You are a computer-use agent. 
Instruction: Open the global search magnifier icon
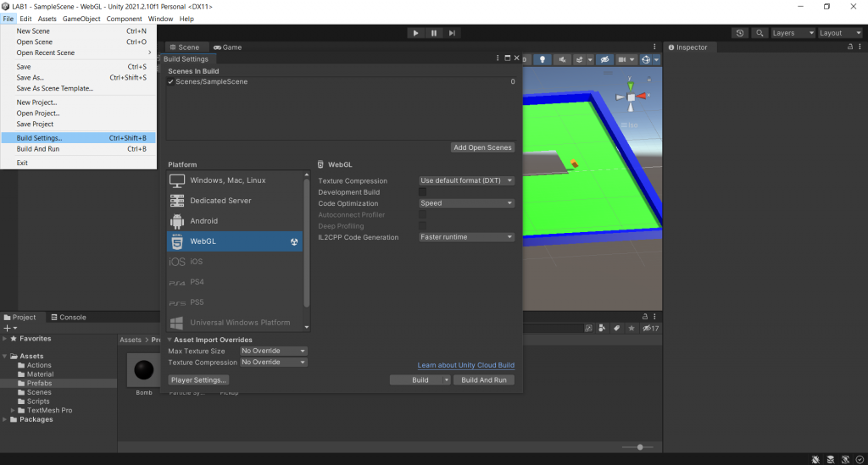click(x=759, y=33)
